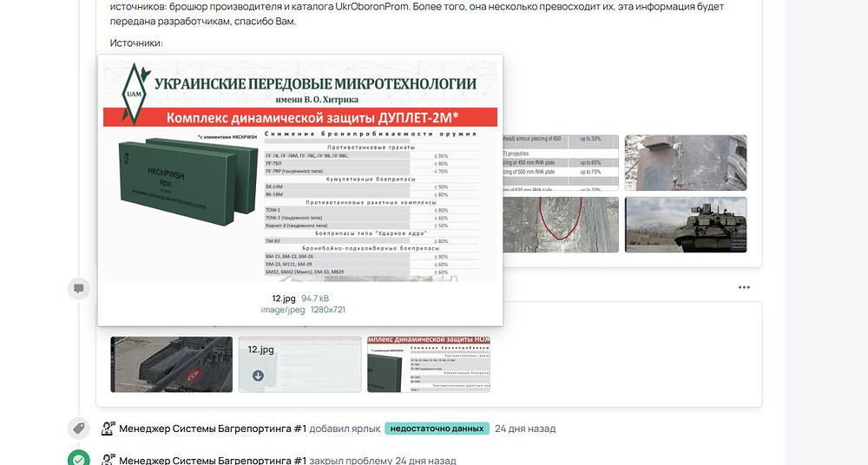Click the green checkmark closed-issue icon

(79, 459)
